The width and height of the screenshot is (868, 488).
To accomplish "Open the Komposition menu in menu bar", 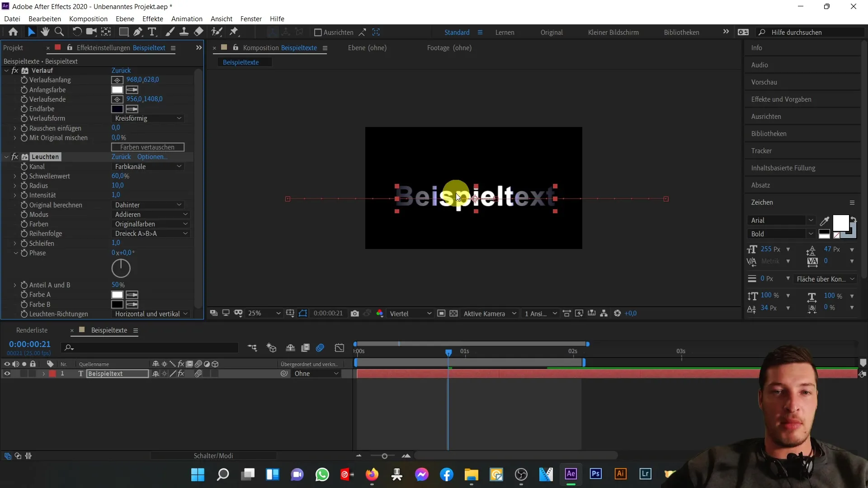I will tap(88, 19).
